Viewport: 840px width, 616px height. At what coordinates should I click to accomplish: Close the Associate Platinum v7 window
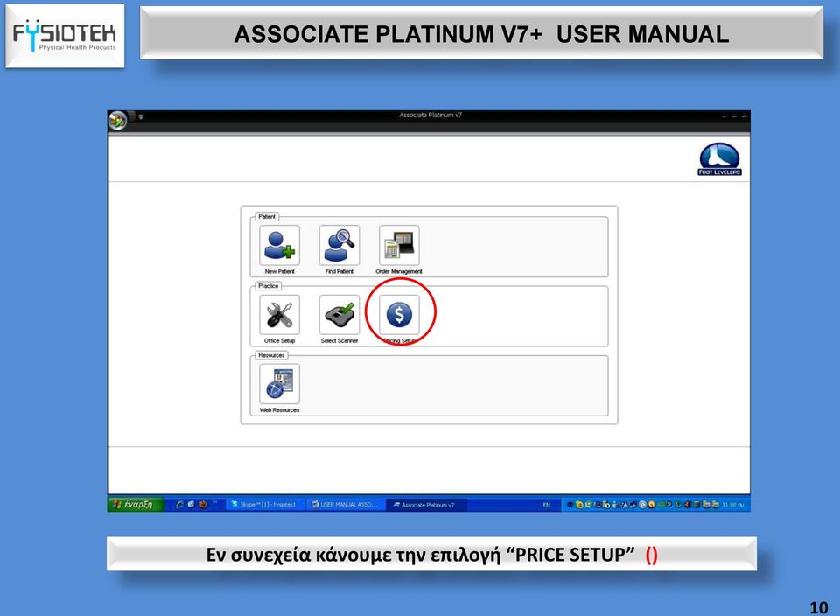[x=744, y=115]
